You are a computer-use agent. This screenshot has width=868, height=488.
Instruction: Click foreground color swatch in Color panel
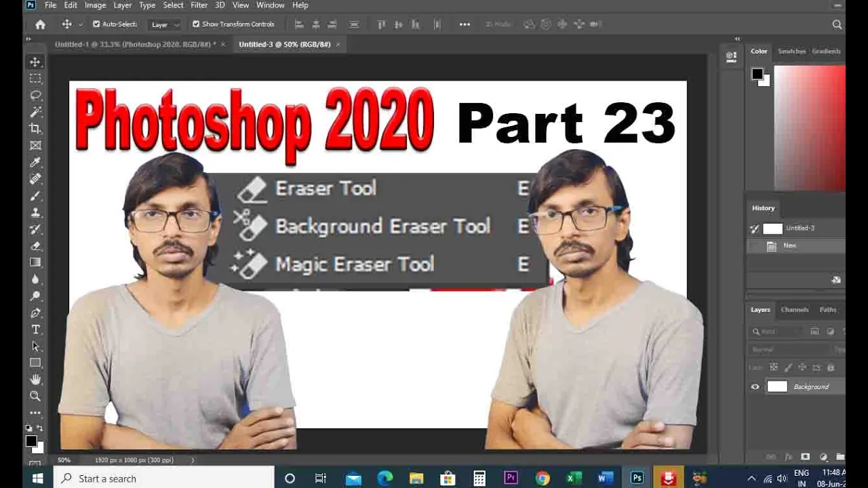(x=757, y=74)
